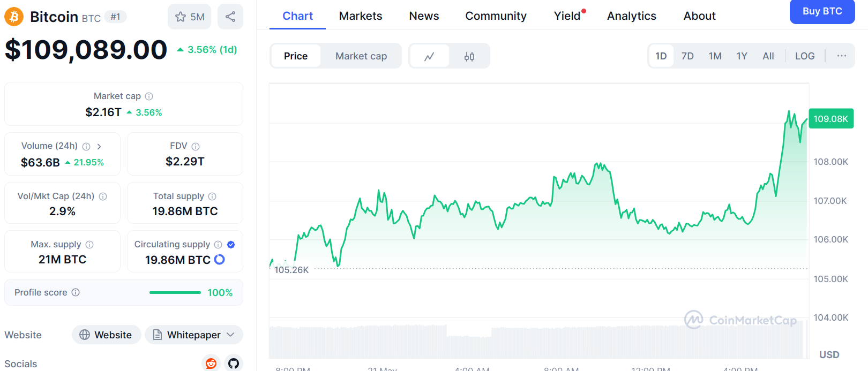Open the Website link button
Image resolution: width=868 pixels, height=371 pixels.
click(x=106, y=335)
